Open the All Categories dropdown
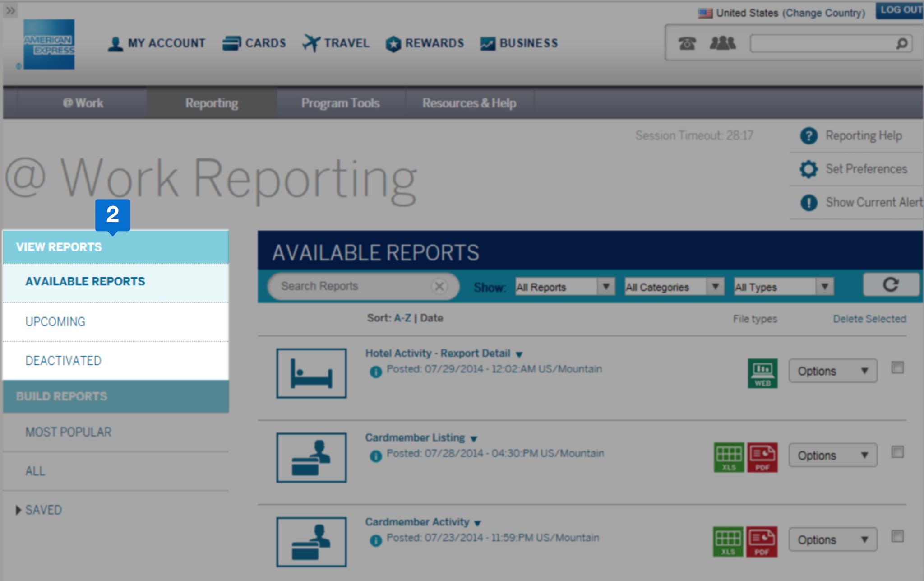924x581 pixels. [x=674, y=287]
